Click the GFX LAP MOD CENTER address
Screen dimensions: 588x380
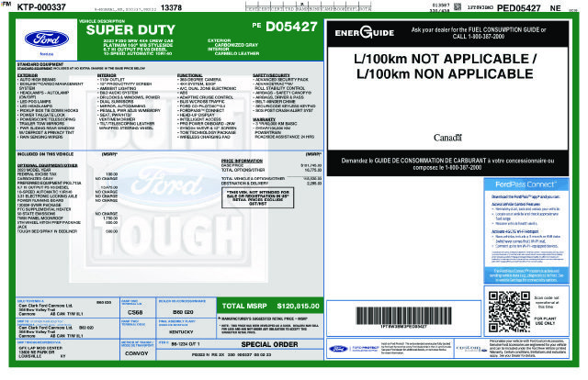coord(40,352)
